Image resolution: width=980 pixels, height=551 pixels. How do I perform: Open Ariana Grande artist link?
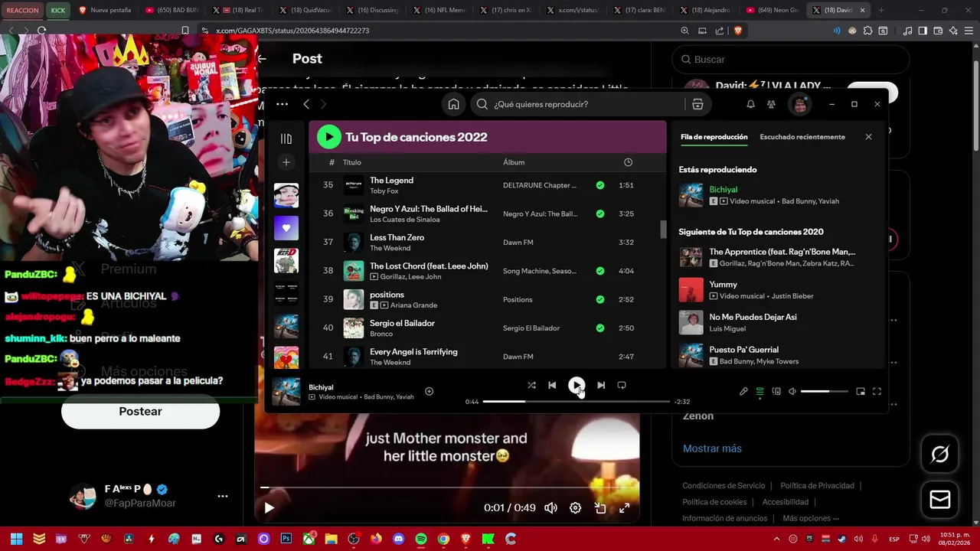tap(414, 305)
